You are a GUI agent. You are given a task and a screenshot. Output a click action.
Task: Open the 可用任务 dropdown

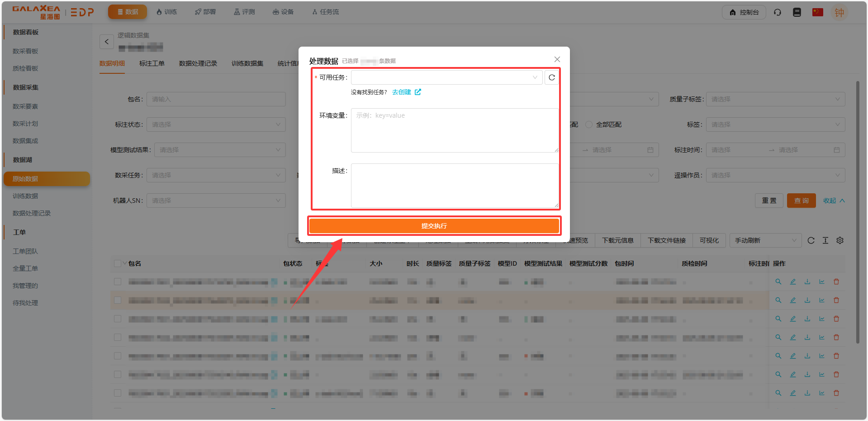446,77
